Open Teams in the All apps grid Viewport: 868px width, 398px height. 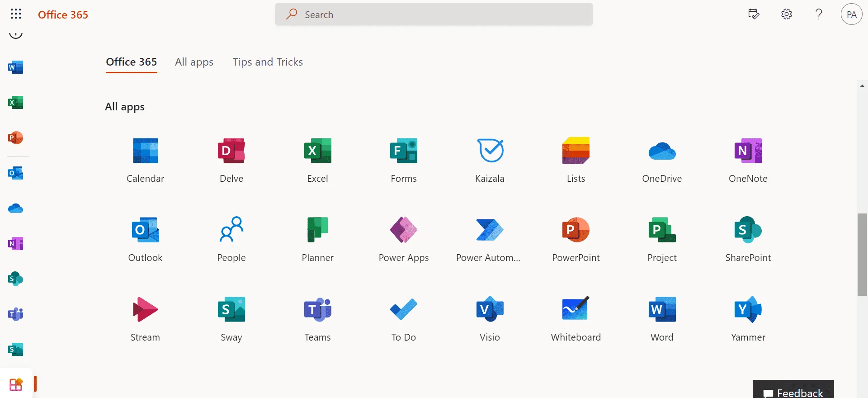point(317,319)
